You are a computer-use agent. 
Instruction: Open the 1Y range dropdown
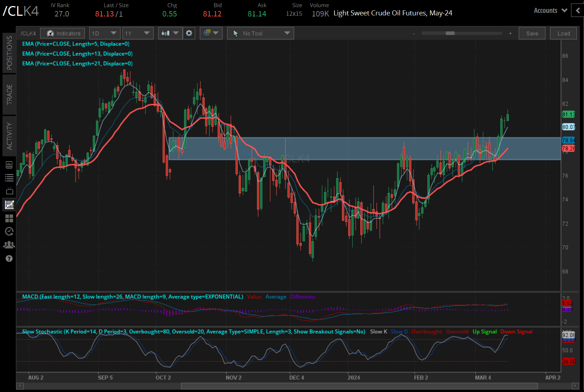(138, 33)
